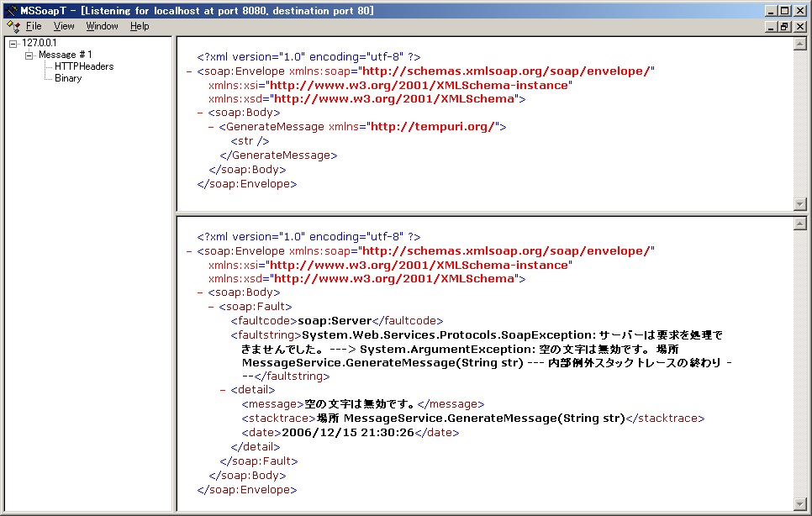This screenshot has height=516, width=812.
Task: Click the request XML declaration line
Action: click(x=308, y=57)
